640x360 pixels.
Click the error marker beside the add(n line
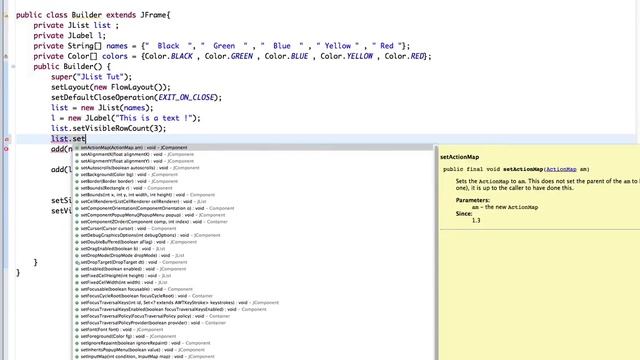point(6,149)
